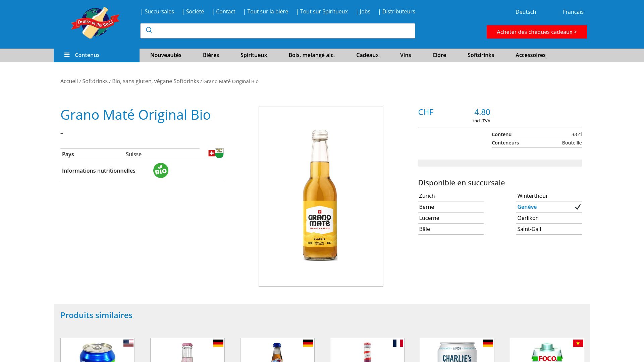The width and height of the screenshot is (644, 362).
Task: Toggle the Genève availability checkmark
Action: coord(577,207)
